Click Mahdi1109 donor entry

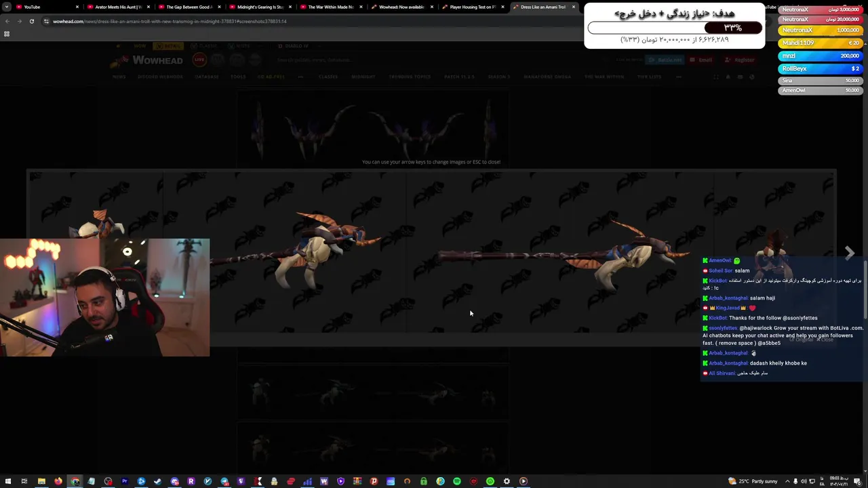tap(821, 43)
